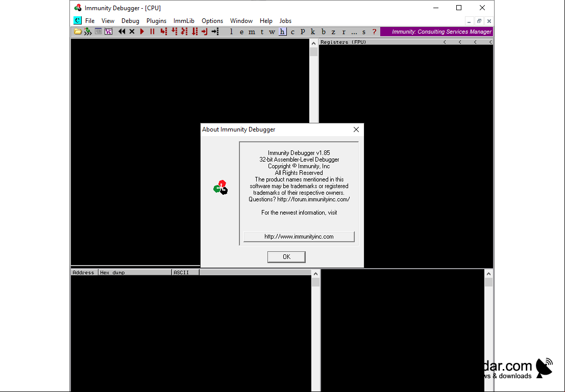
Task: Show Patches with the 'P' button
Action: (303, 32)
